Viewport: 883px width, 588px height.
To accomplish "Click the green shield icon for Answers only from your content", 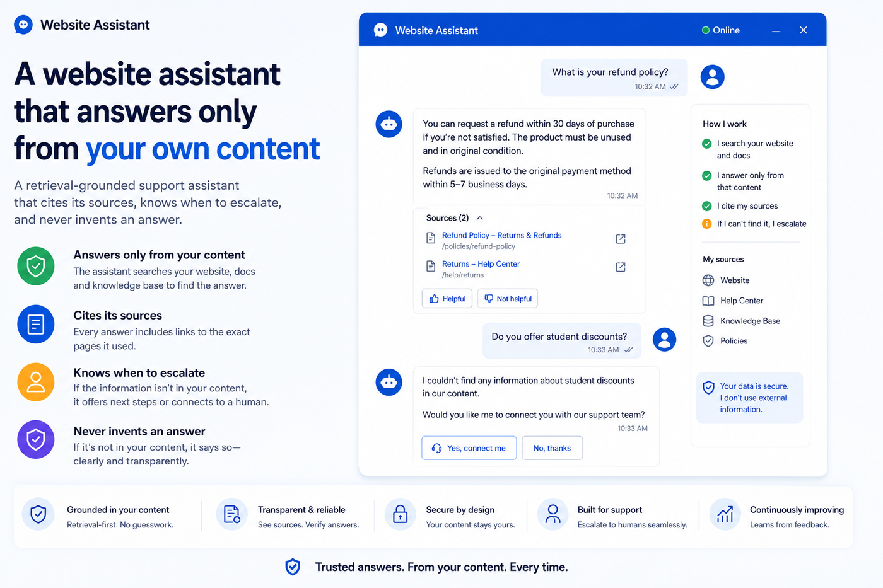I will (x=36, y=266).
